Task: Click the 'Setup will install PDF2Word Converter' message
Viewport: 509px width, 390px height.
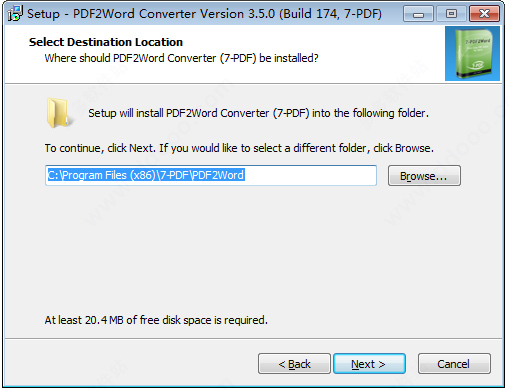Action: 258,113
